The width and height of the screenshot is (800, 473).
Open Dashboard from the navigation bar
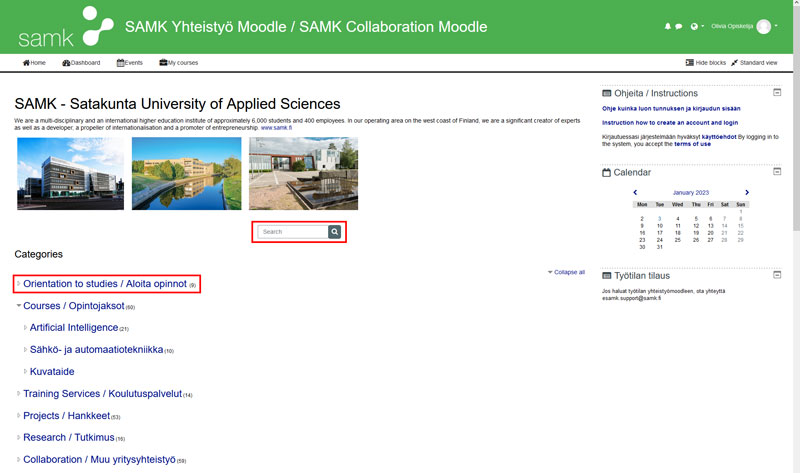pyautogui.click(x=81, y=63)
